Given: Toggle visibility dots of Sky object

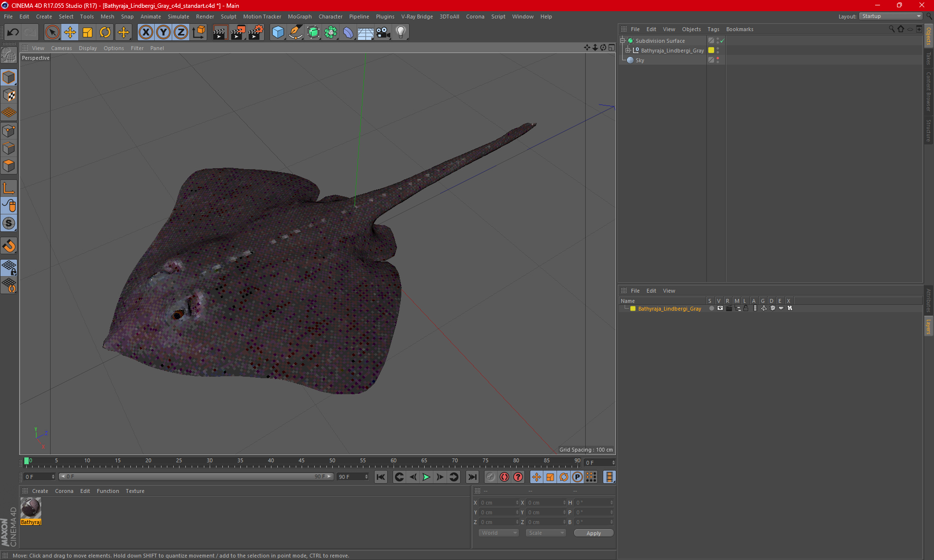Looking at the screenshot, I should click(718, 60).
